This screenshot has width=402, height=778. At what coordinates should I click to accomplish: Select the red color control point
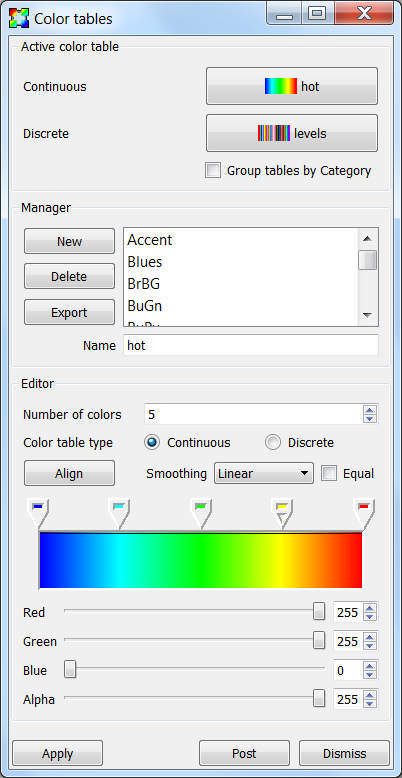coord(363,514)
